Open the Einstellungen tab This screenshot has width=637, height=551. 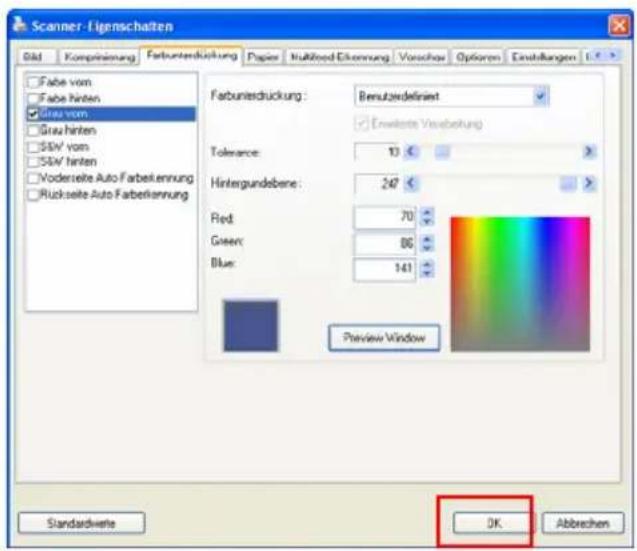point(544,57)
